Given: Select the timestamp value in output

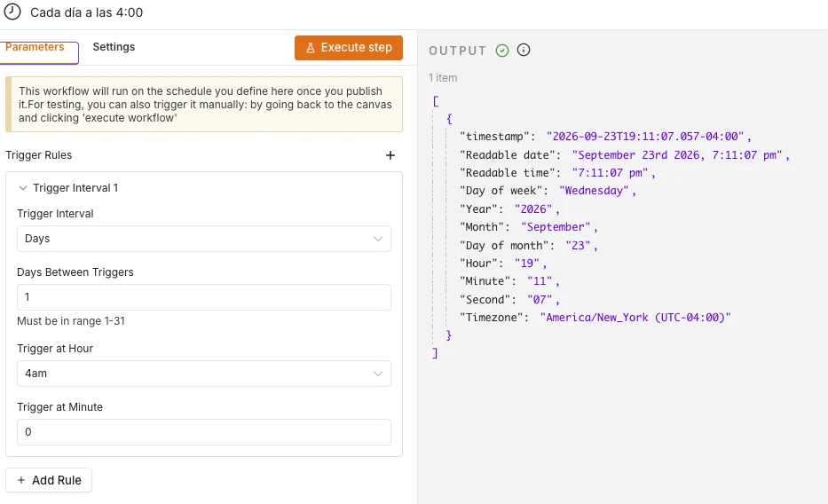Looking at the screenshot, I should [x=645, y=136].
